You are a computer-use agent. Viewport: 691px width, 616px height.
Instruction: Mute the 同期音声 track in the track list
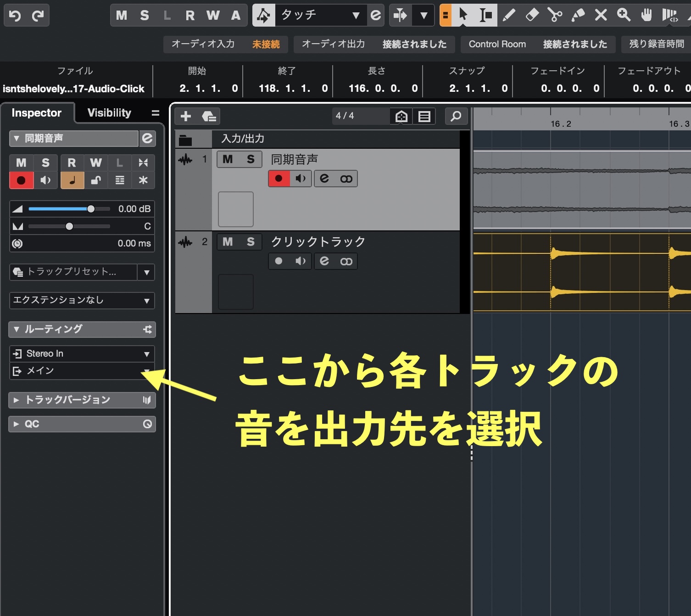pos(228,159)
